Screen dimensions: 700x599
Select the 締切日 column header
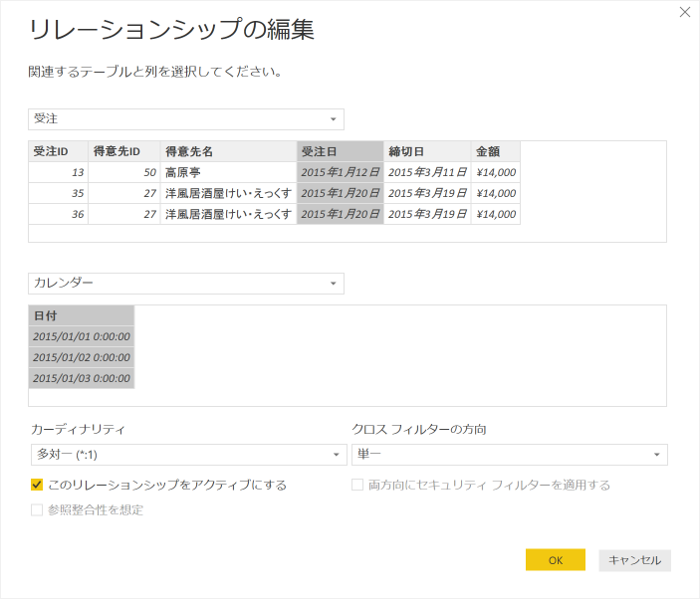tap(427, 151)
